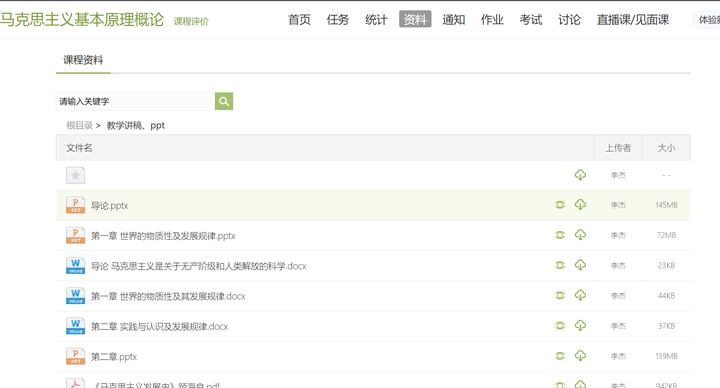Select the highlighted 资料 navigation item
This screenshot has width=720, height=388.
point(415,19)
